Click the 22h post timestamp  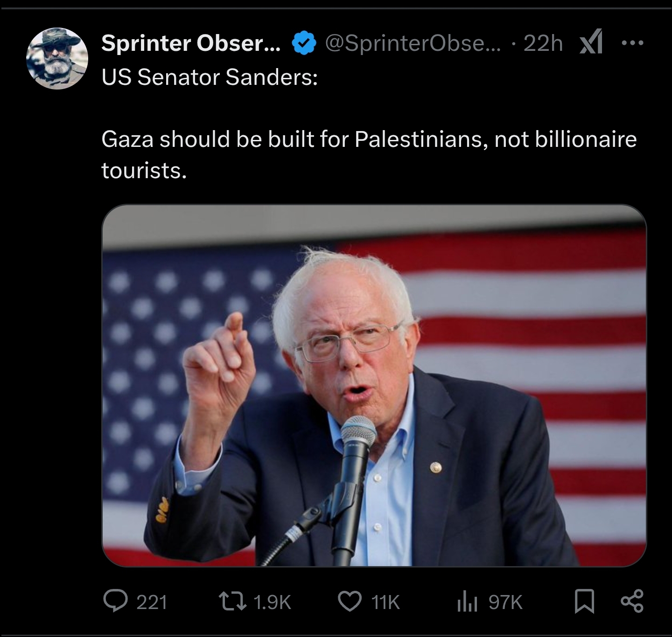[x=543, y=43]
